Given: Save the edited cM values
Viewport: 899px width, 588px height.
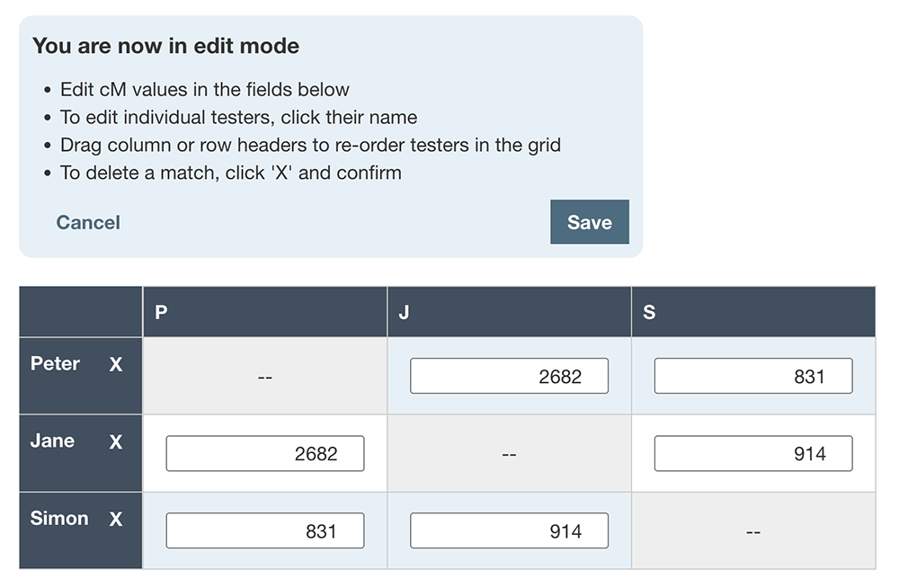Looking at the screenshot, I should [x=589, y=222].
